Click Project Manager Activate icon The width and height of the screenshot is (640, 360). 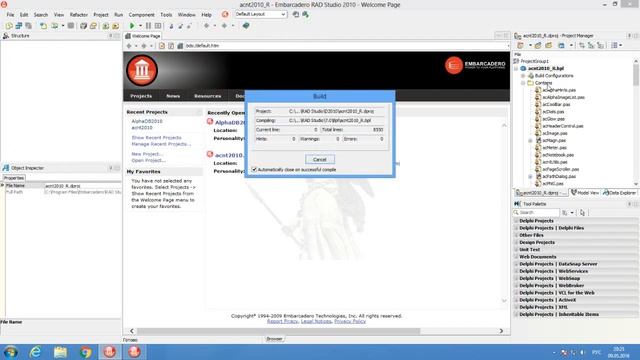(x=520, y=45)
